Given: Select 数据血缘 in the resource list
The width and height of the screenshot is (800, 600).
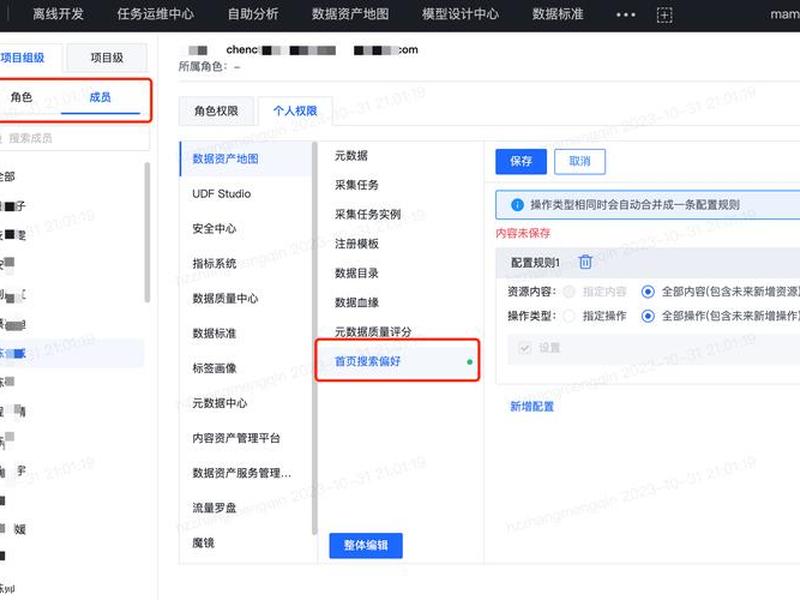Looking at the screenshot, I should click(x=401, y=303).
